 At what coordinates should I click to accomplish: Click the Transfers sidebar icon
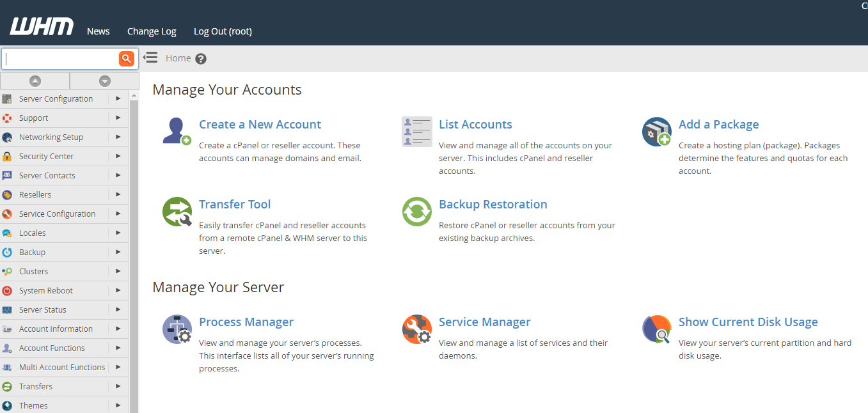tap(7, 387)
